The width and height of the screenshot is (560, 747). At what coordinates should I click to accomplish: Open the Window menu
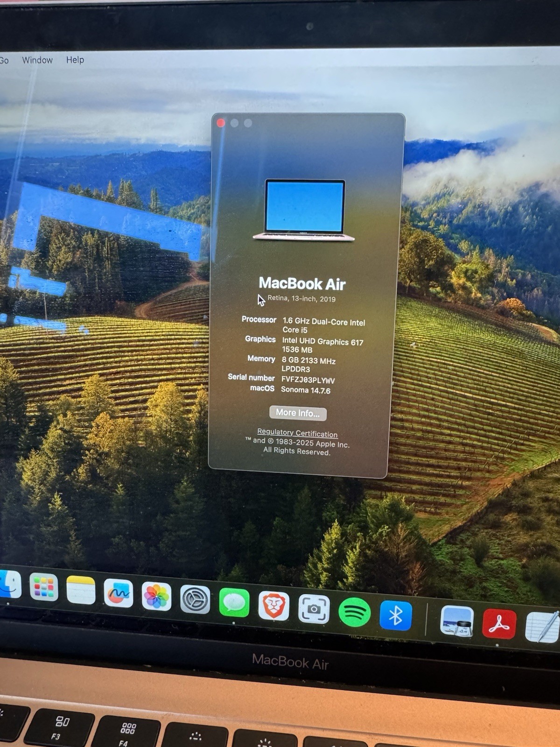[37, 60]
